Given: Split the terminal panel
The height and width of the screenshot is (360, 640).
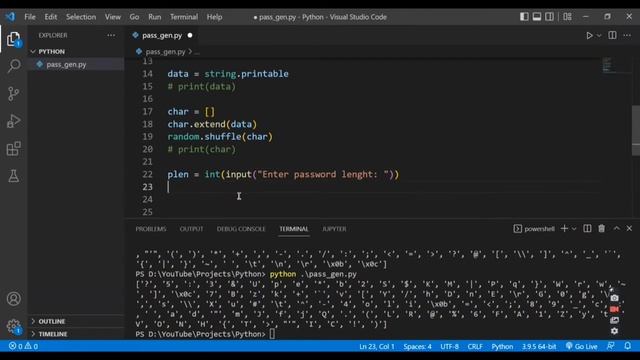Looking at the screenshot, I should pos(587,229).
